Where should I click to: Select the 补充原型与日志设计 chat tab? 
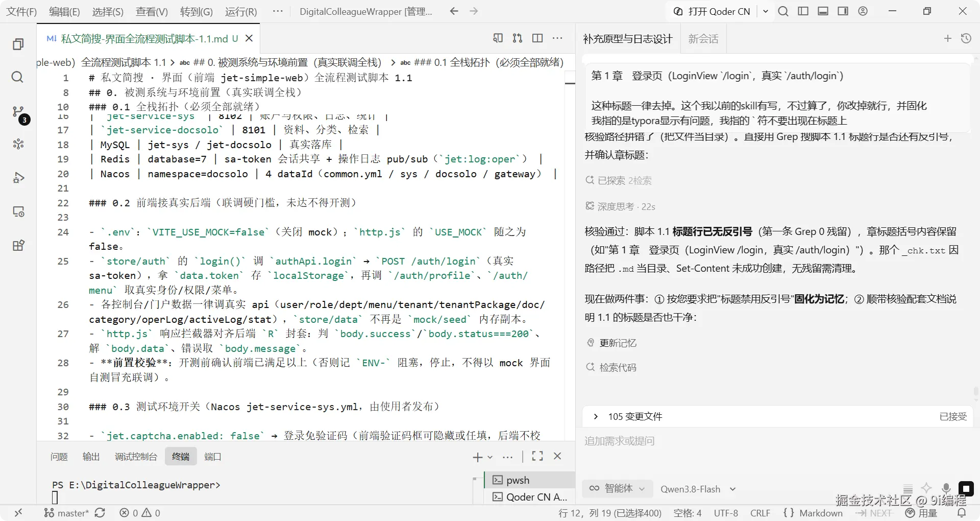[628, 39]
